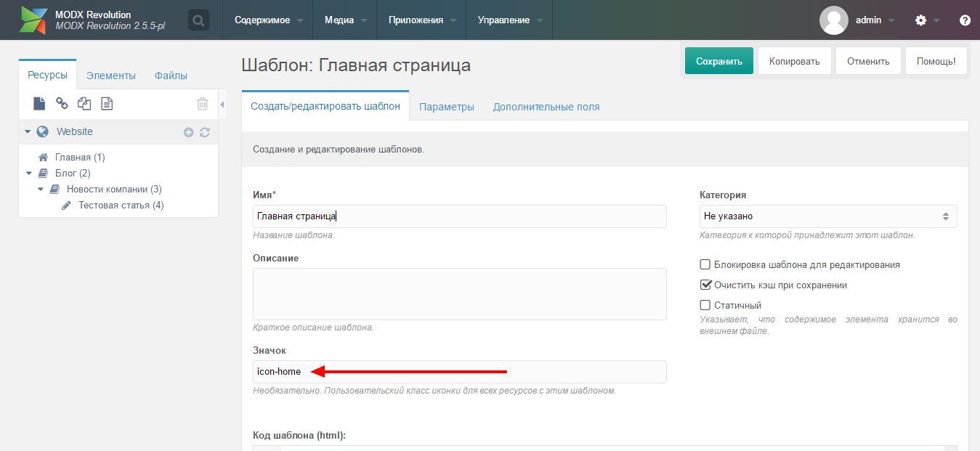Click the Отменить button
980x451 pixels.
868,61
